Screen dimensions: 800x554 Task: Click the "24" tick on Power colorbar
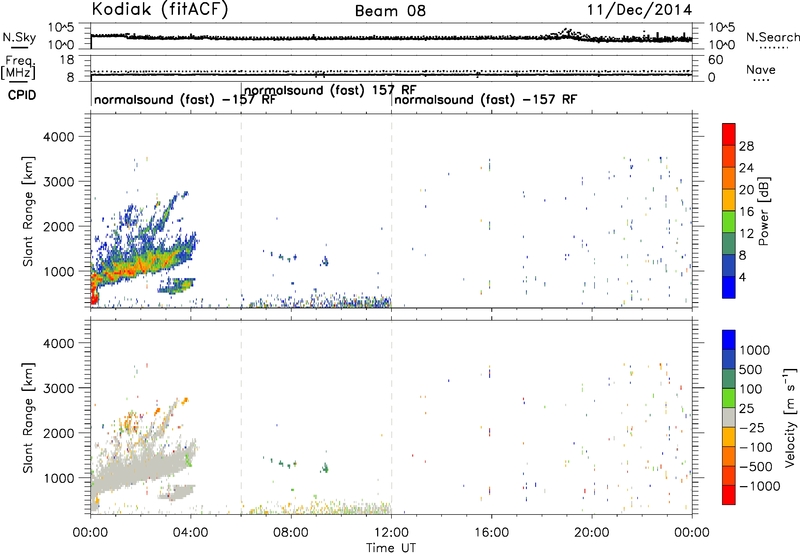[746, 168]
